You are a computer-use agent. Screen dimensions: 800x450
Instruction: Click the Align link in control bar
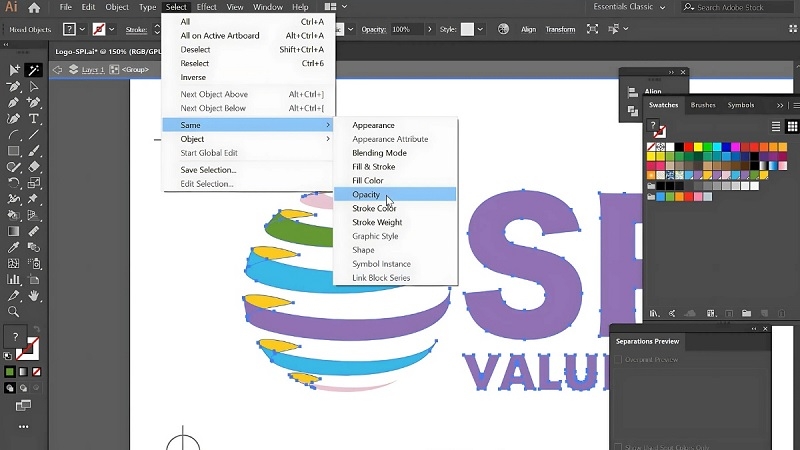click(x=528, y=30)
